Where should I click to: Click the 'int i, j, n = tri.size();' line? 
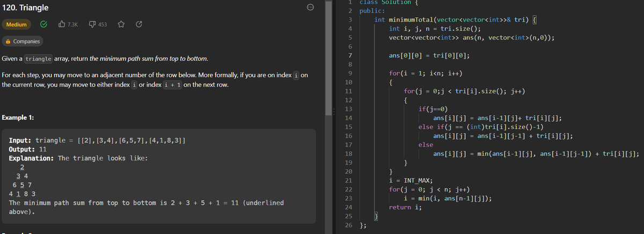(x=435, y=29)
